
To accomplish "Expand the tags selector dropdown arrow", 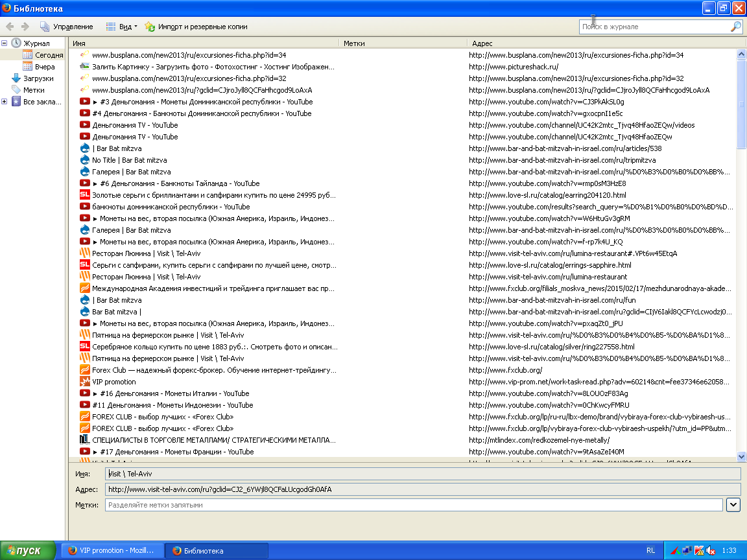I will [733, 505].
